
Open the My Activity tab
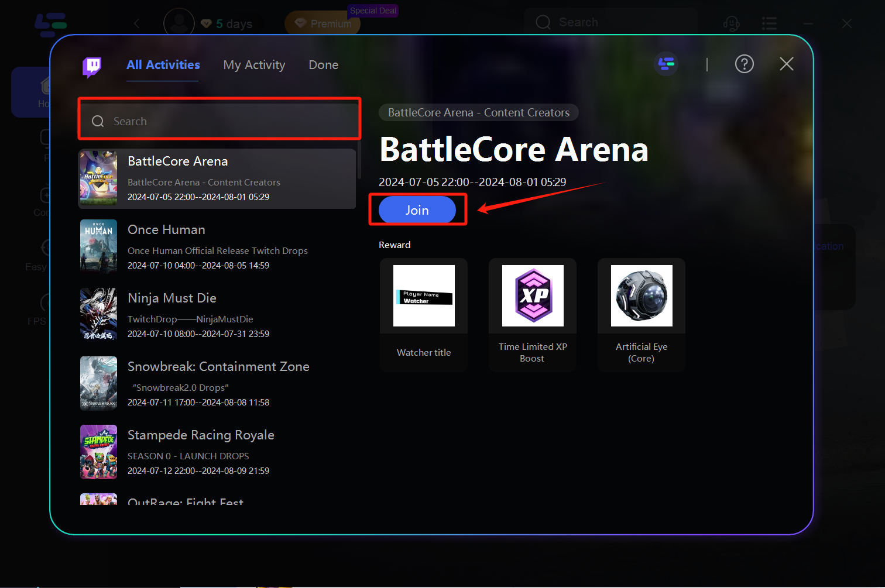click(254, 65)
